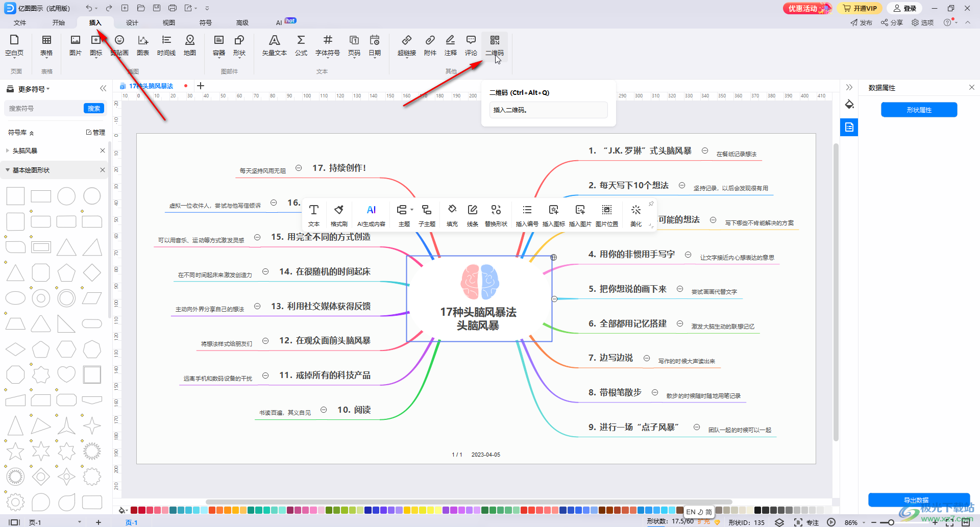The height and width of the screenshot is (527, 980).
Task: Open the AI tab
Action: [279, 22]
